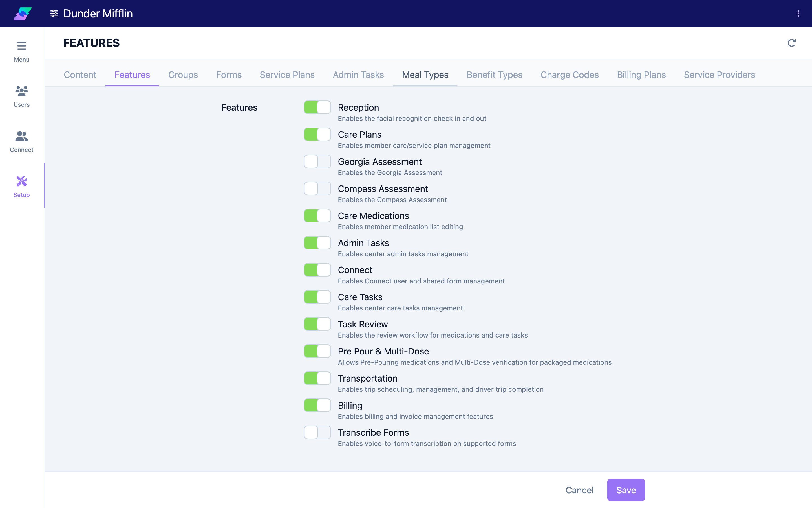Click the 'Enables voice-to-form transcription' description
The width and height of the screenshot is (812, 508).
pos(427,443)
